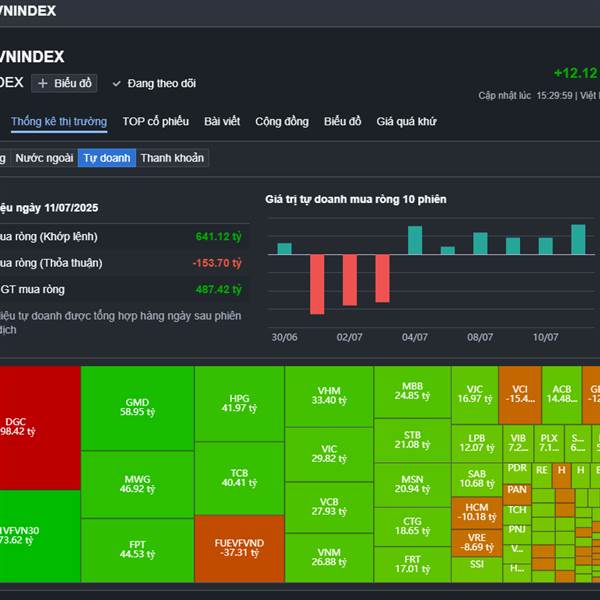
Task: Open the Cộng đồng tab
Action: [x=282, y=122]
